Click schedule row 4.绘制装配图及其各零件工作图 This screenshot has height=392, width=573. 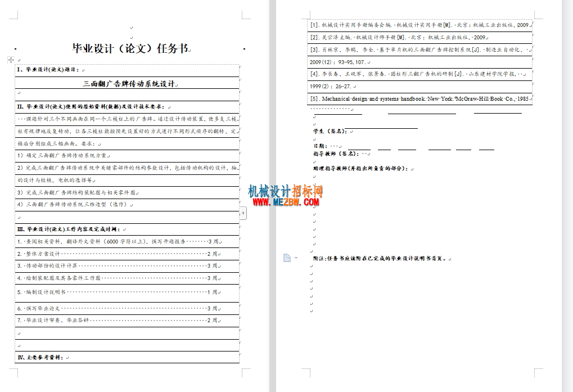[x=127, y=278]
